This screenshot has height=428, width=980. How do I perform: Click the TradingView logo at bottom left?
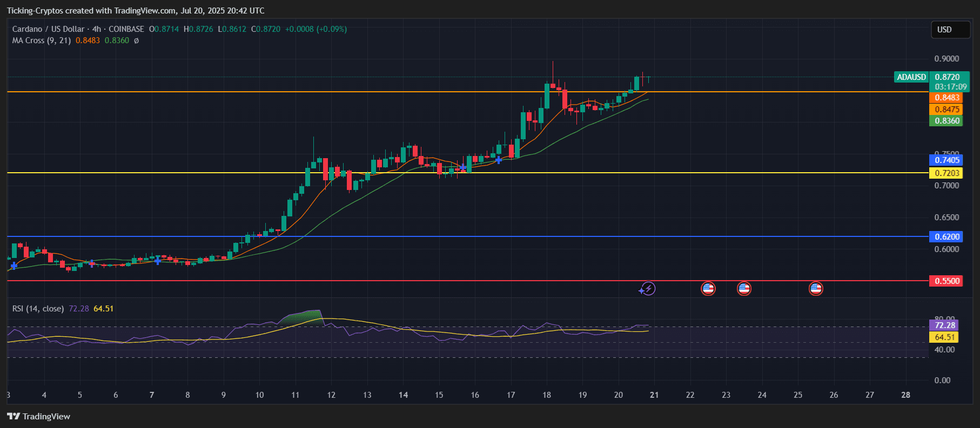tap(39, 416)
